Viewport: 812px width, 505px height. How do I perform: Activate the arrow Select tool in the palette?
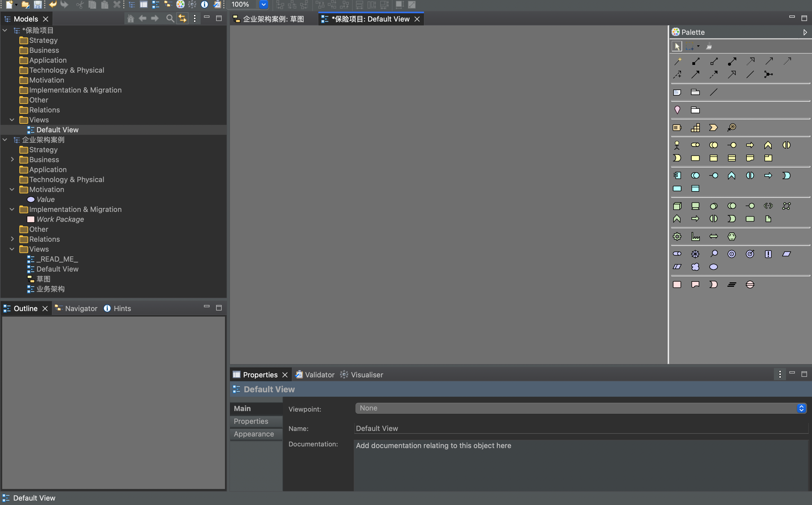[x=677, y=46]
